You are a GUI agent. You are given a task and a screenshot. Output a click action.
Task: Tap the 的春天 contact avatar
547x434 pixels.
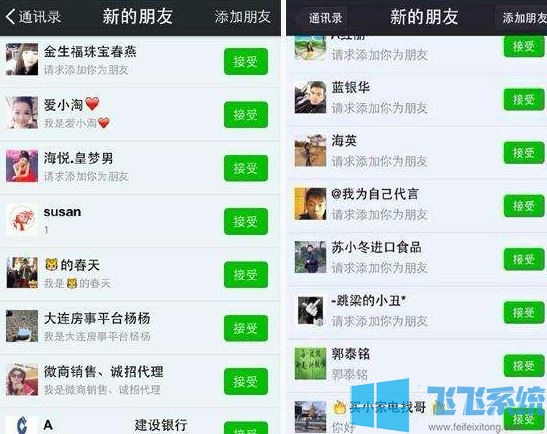point(22,272)
